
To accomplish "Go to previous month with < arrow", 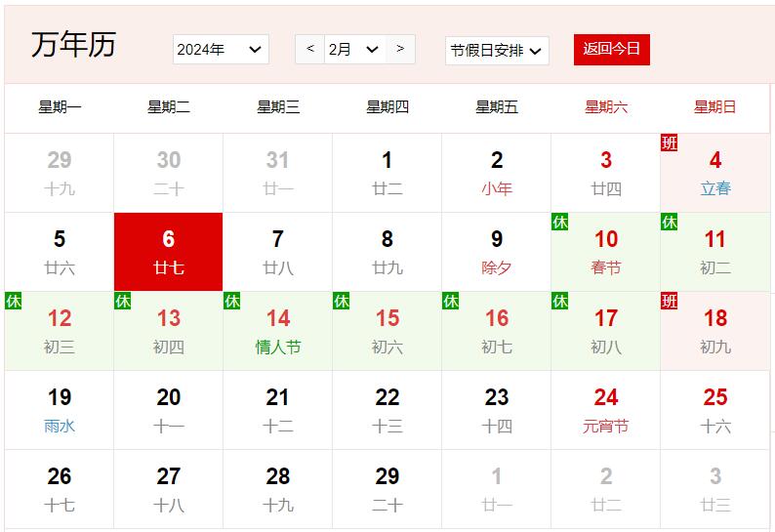I will click(x=309, y=49).
